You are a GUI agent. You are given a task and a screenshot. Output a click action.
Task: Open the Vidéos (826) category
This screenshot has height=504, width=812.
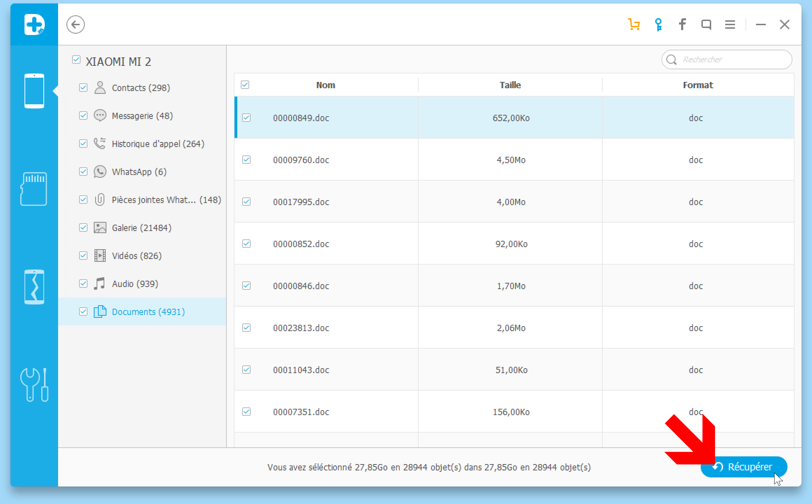[x=137, y=256]
